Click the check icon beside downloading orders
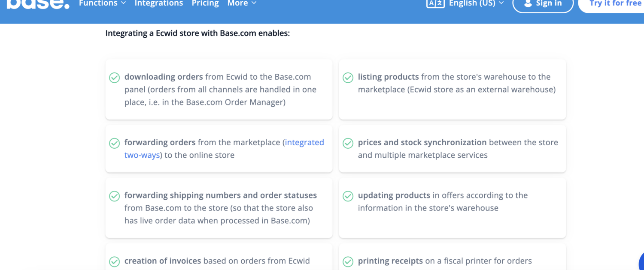 point(114,78)
